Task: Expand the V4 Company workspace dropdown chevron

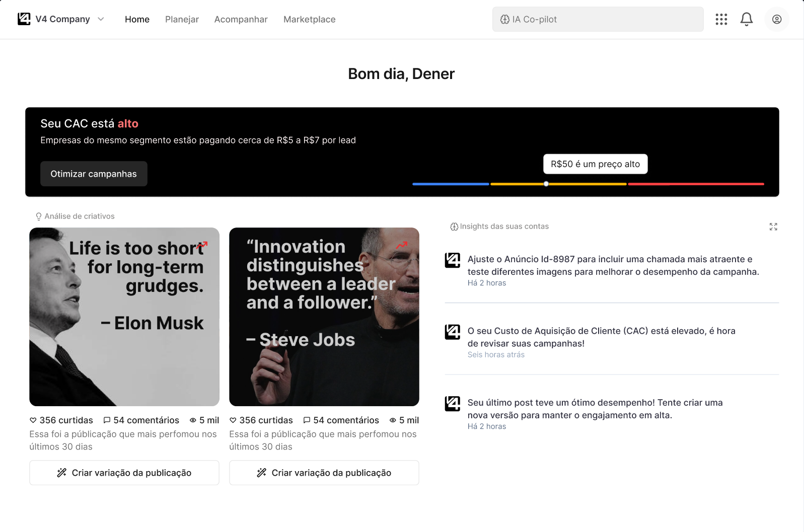Action: click(101, 19)
